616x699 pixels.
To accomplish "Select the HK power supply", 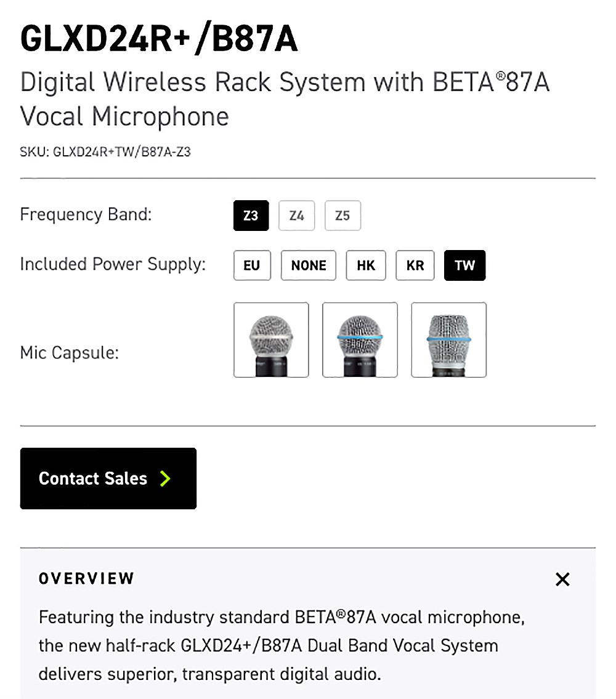I will [x=366, y=265].
